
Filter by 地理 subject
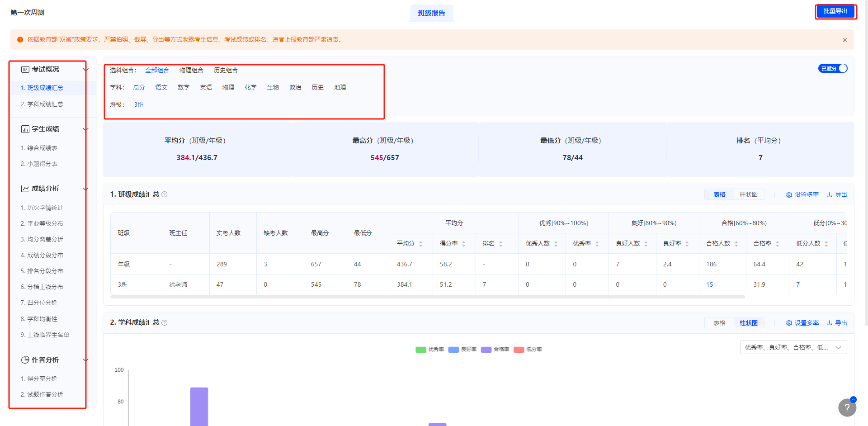click(340, 87)
